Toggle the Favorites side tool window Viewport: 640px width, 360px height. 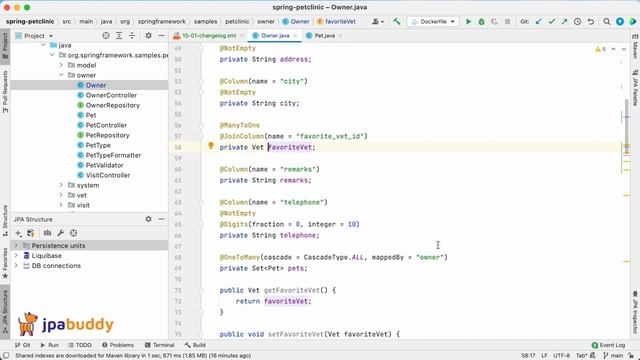5,264
